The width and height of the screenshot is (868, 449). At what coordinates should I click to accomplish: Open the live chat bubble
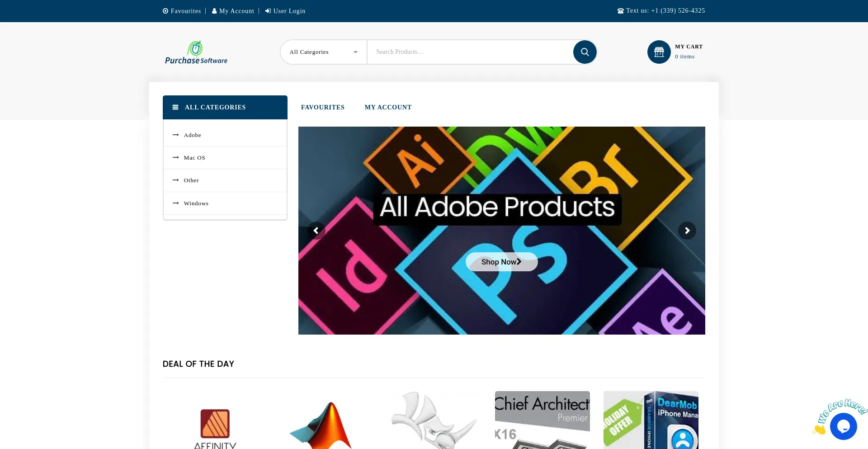pyautogui.click(x=843, y=426)
